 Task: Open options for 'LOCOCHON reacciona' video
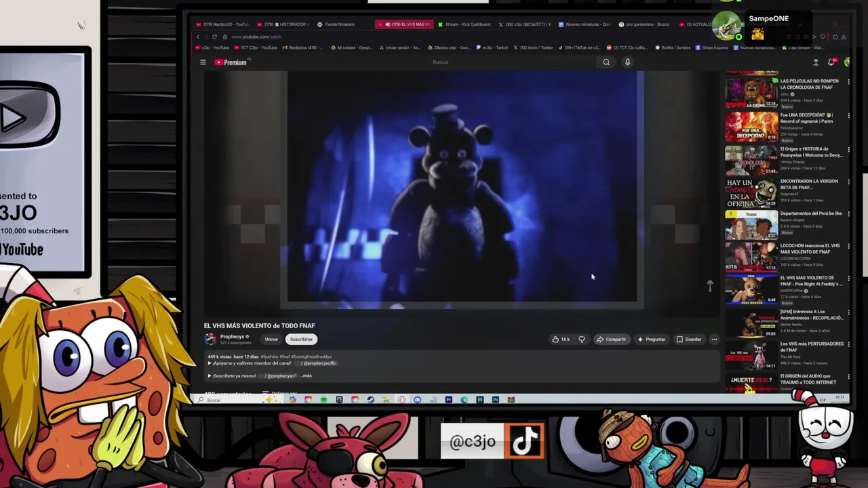coord(848,247)
